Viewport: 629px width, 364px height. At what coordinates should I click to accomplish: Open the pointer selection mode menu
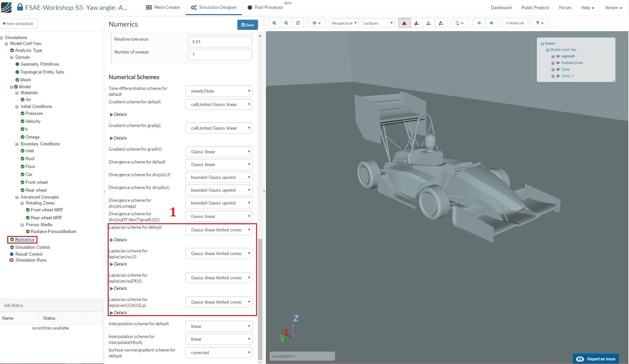coord(459,23)
